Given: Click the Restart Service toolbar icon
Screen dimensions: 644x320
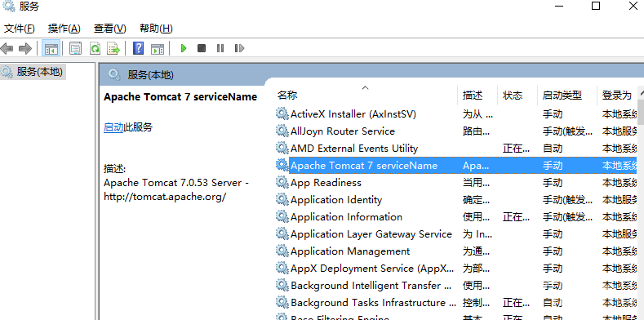Looking at the screenshot, I should [239, 48].
